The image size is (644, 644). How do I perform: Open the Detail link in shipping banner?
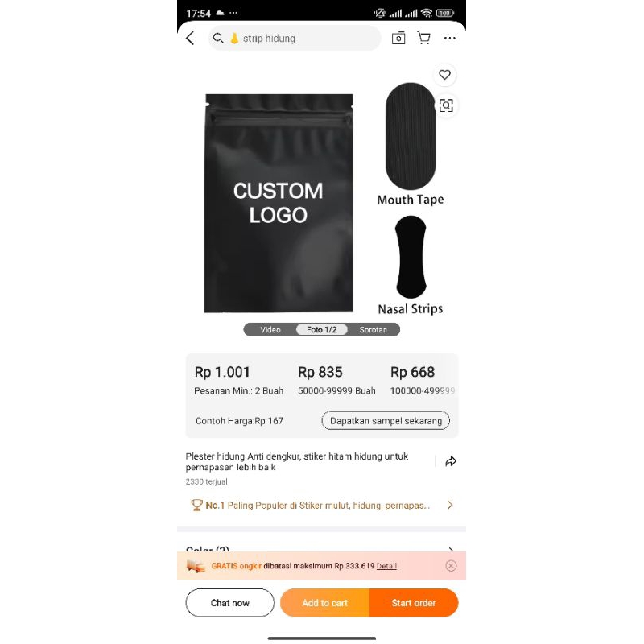pos(386,566)
